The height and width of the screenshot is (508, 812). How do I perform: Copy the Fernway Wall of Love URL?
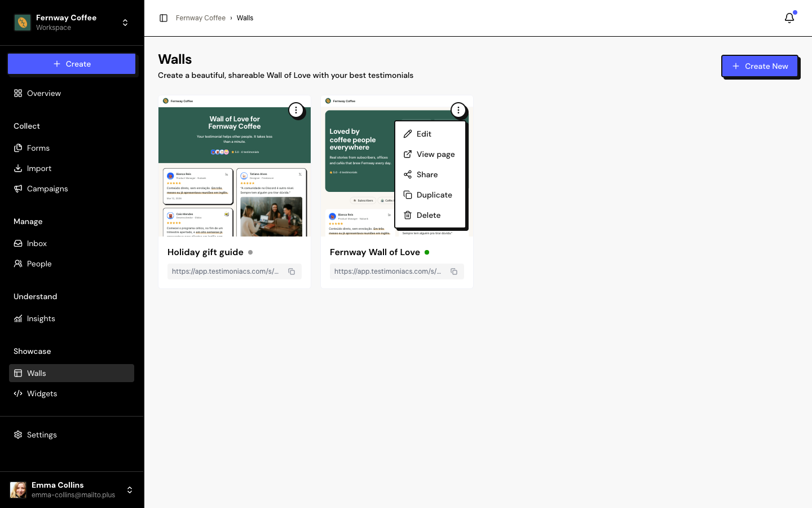pos(454,271)
